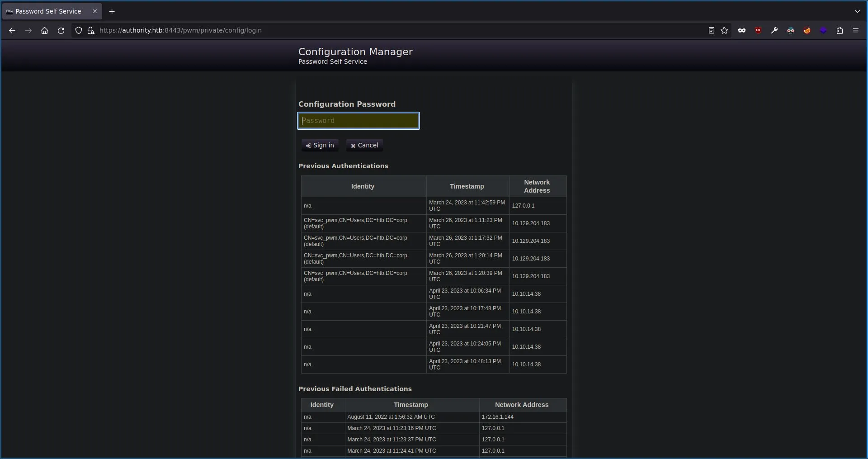Viewport: 868px width, 459px height.
Task: Open the purple extension icon
Action: [x=823, y=30]
